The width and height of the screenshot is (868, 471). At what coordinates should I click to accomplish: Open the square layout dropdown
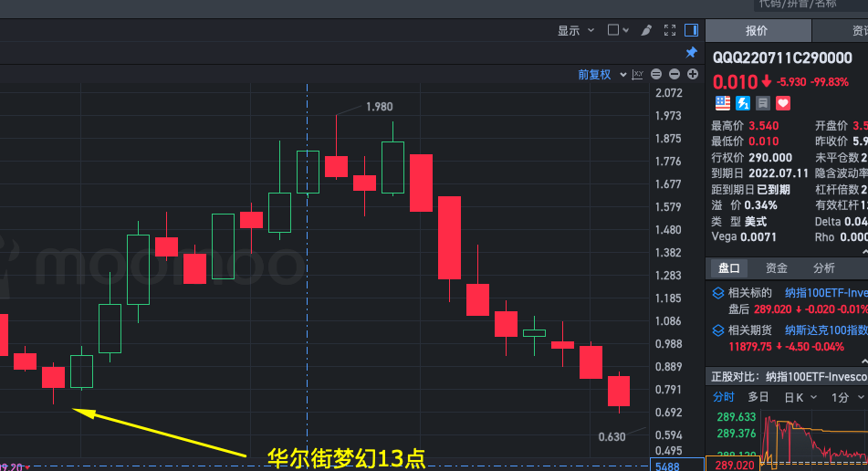point(618,30)
